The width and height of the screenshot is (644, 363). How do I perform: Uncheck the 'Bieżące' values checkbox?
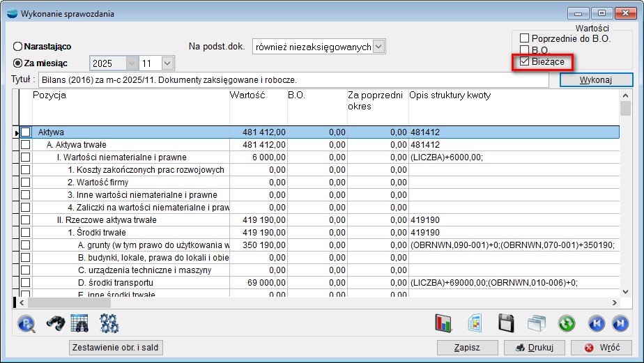click(x=525, y=62)
